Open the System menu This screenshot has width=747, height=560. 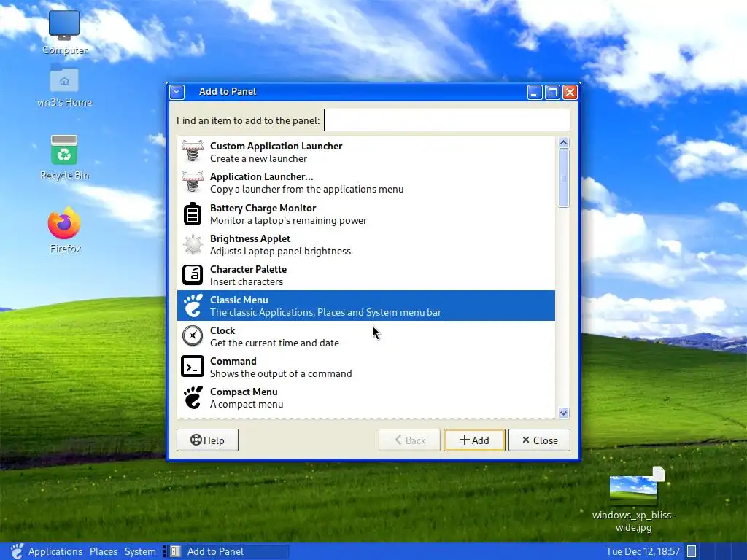pyautogui.click(x=140, y=551)
